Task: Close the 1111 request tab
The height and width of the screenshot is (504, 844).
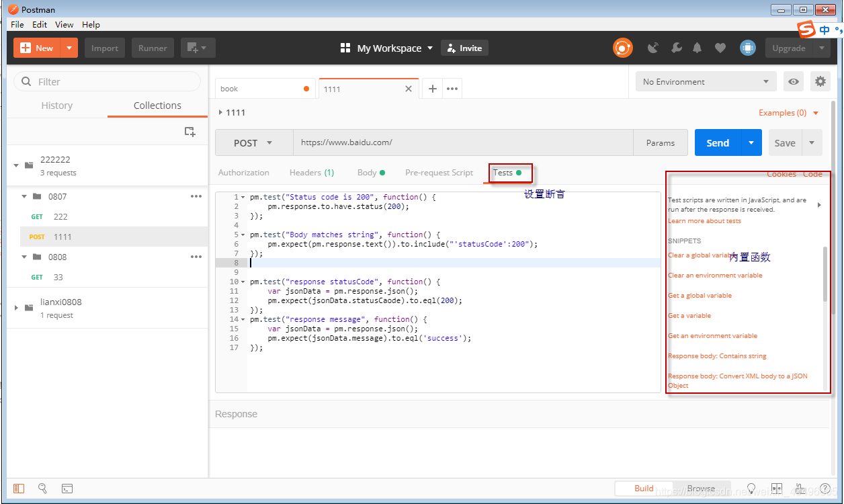Action: point(409,89)
